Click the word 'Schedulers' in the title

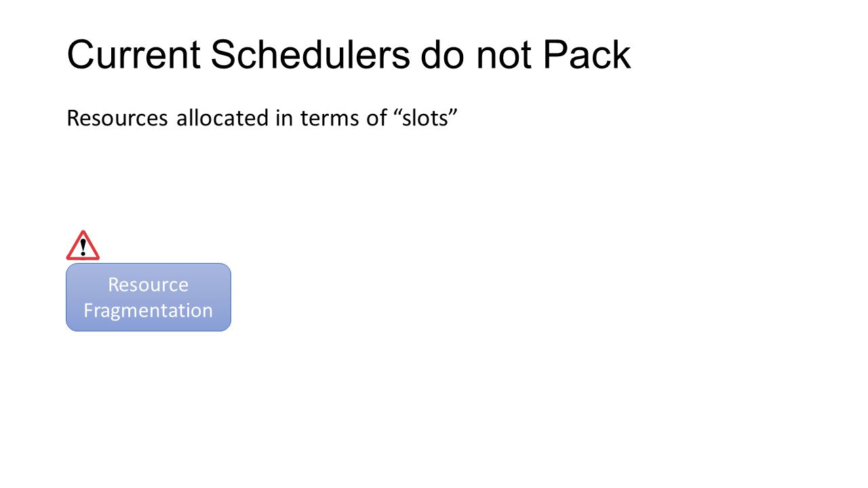tap(310, 55)
